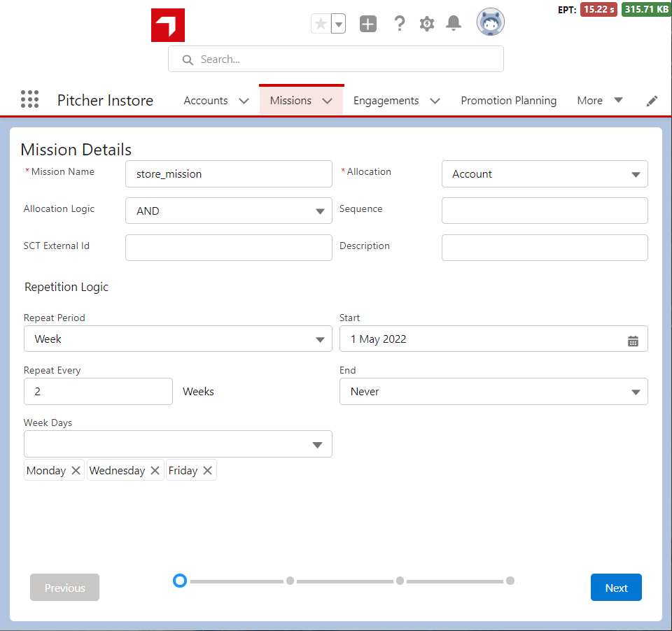Open the Repeat Period dropdown
The height and width of the screenshot is (631, 672).
point(178,339)
